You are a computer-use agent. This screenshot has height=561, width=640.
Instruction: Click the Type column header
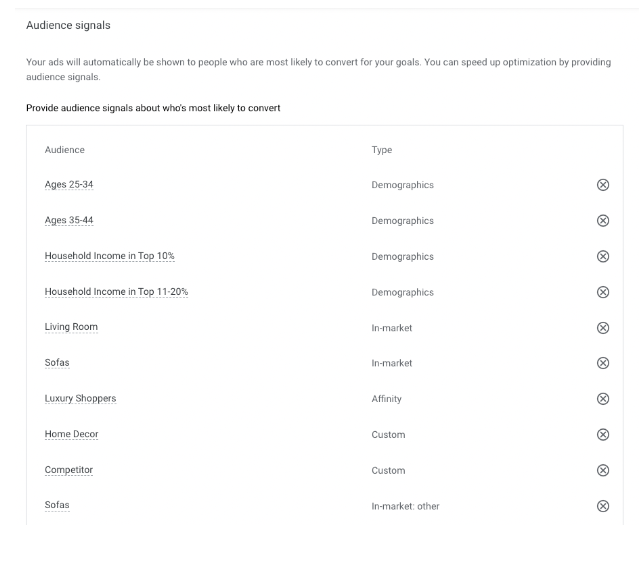point(382,150)
